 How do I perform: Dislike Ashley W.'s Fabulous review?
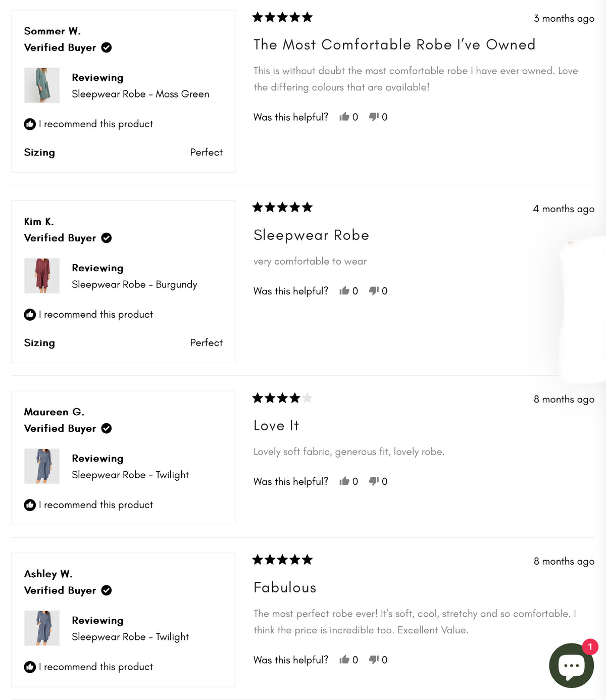374,660
